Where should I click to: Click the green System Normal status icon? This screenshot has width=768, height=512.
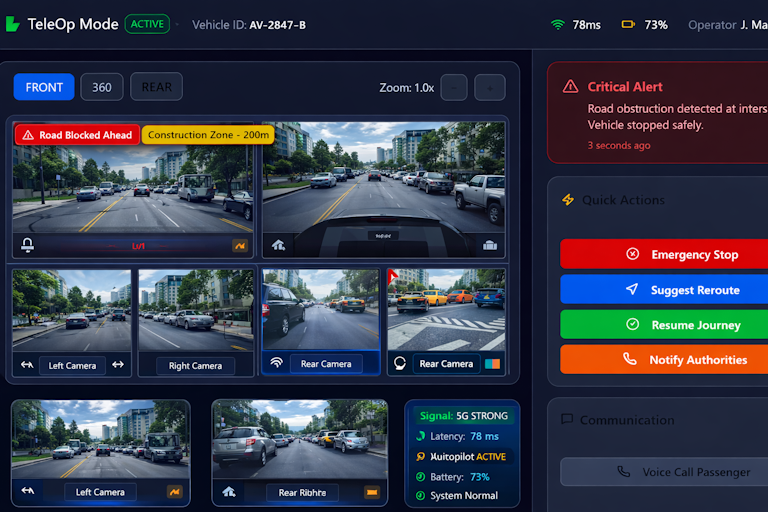[x=420, y=495]
